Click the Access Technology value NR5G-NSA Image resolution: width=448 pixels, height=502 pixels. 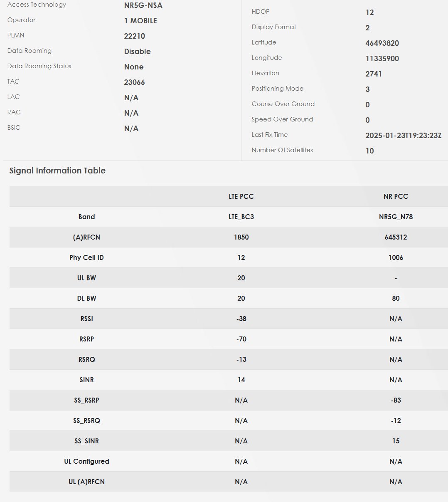coord(143,5)
